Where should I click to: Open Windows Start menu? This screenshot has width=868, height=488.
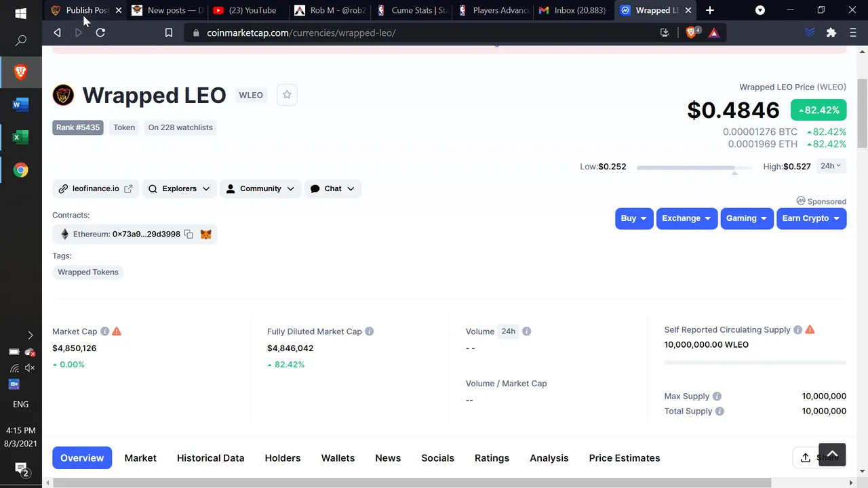pyautogui.click(x=20, y=13)
